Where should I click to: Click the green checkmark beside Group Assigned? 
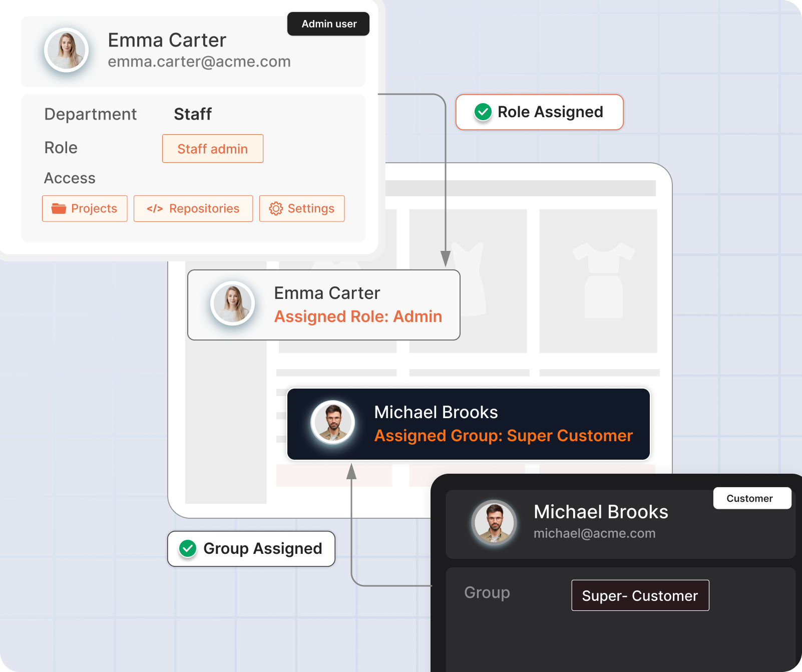(x=188, y=548)
